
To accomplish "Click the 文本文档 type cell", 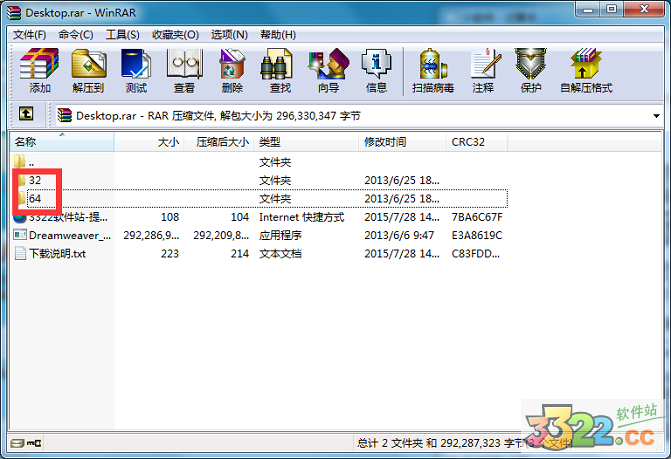I will point(280,254).
